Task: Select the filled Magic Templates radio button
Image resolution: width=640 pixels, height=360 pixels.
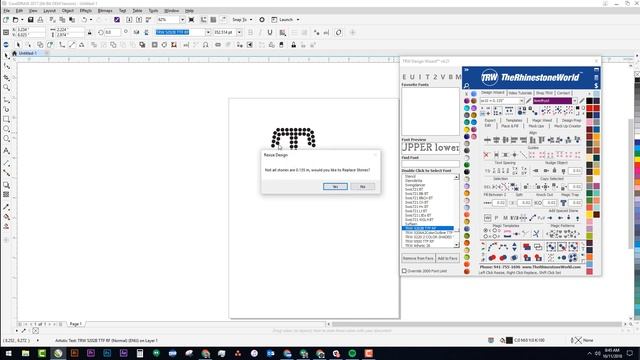Action: click(x=485, y=231)
